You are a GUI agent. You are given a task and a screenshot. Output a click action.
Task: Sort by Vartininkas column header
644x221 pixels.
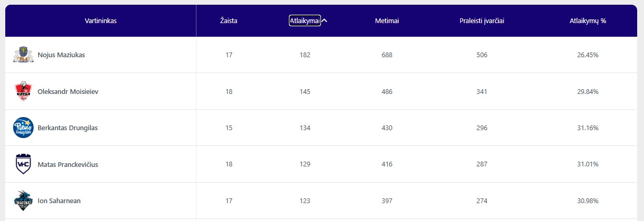pos(100,20)
